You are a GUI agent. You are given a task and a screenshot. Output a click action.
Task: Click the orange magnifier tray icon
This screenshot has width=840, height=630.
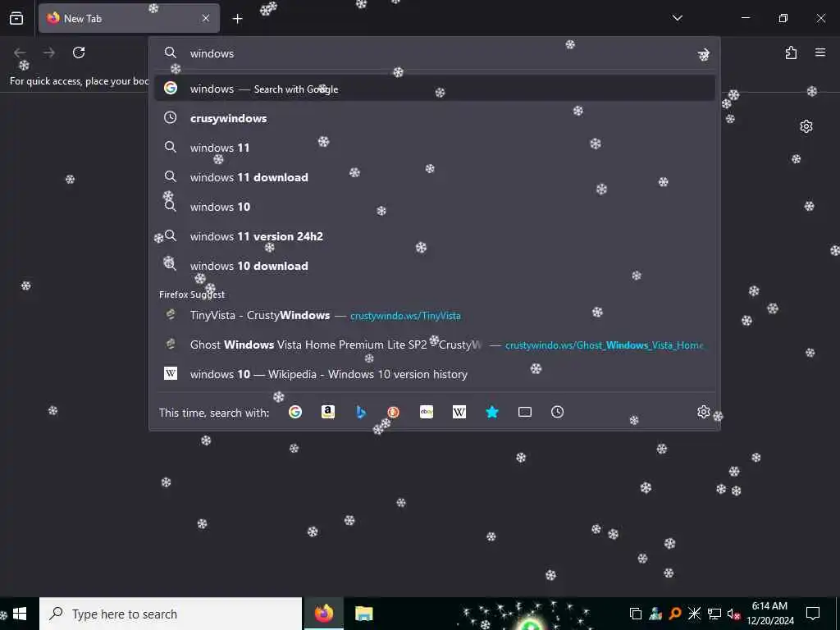click(x=675, y=614)
